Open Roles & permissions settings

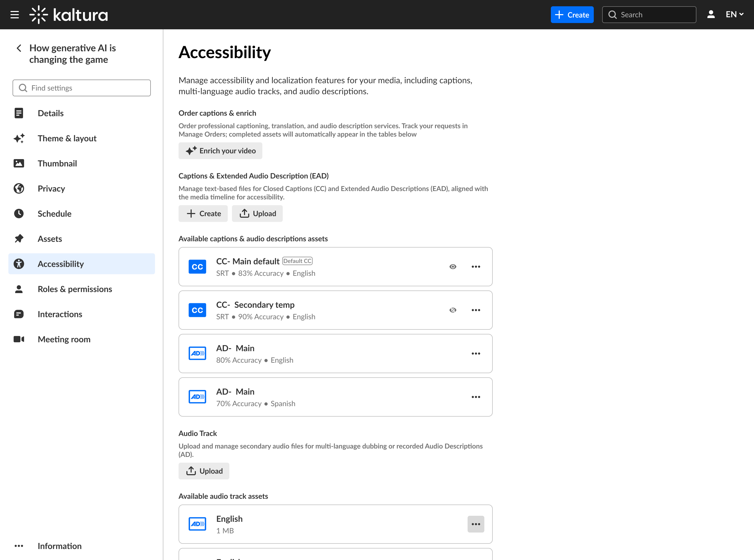click(x=75, y=289)
